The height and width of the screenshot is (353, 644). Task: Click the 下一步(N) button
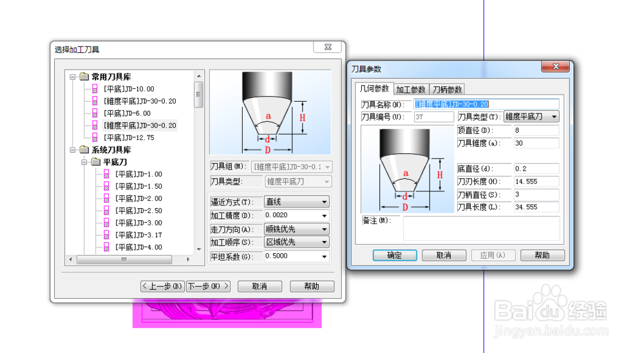tap(208, 286)
